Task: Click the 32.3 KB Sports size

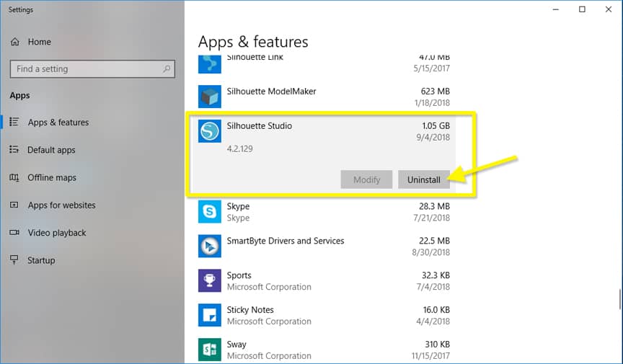Action: coord(436,275)
